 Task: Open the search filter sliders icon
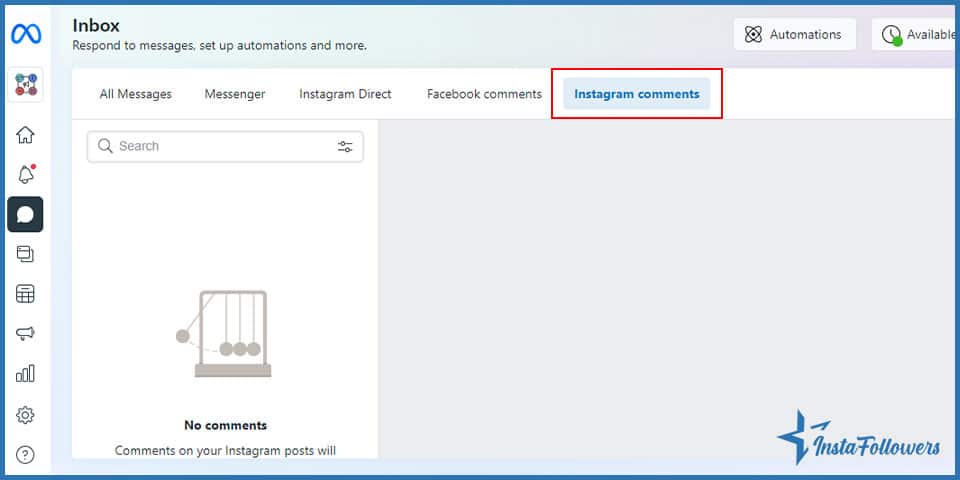point(345,146)
